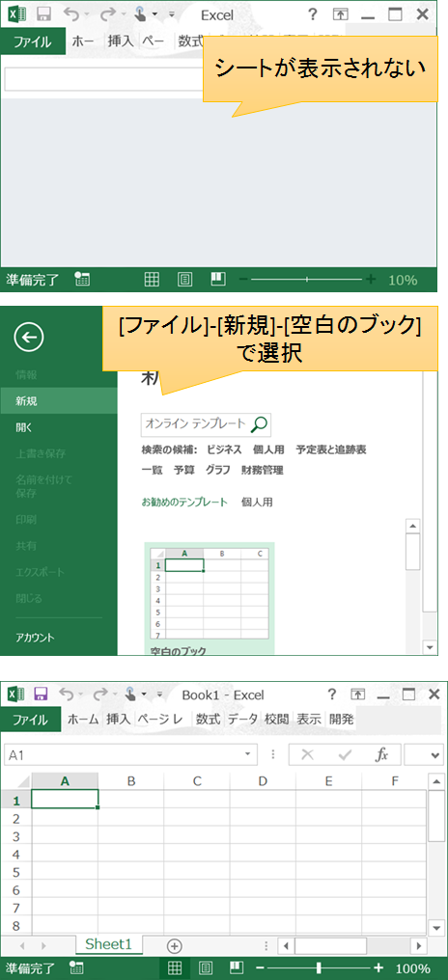Screen dimensions: 448x980
Task: Click Redo in the Book1 window toolbar
Action: [x=99, y=694]
